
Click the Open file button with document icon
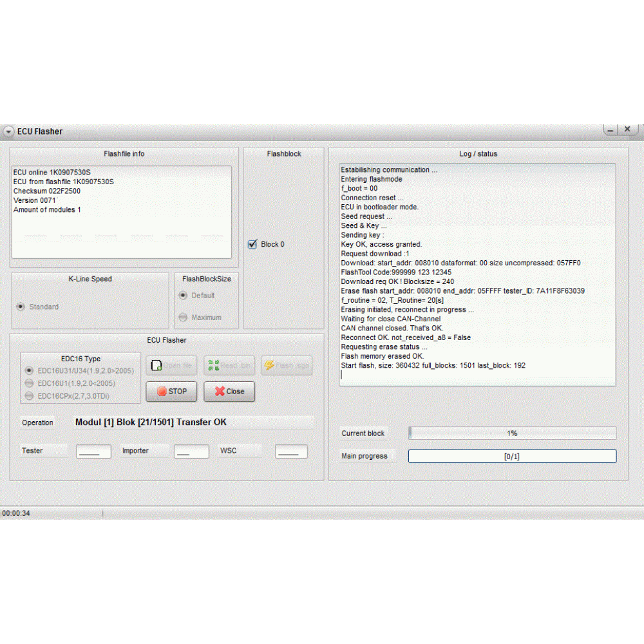click(x=171, y=366)
